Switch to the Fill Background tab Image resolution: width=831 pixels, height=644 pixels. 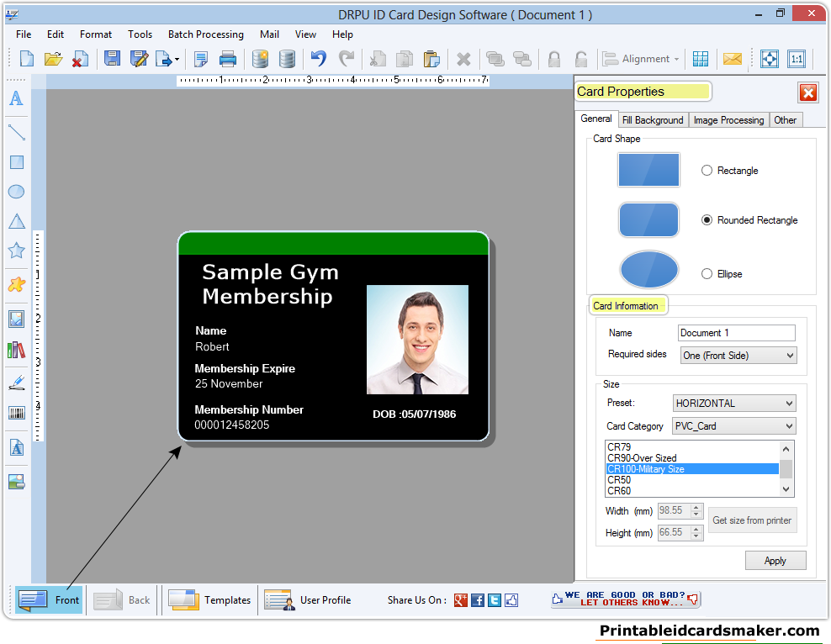tap(653, 120)
